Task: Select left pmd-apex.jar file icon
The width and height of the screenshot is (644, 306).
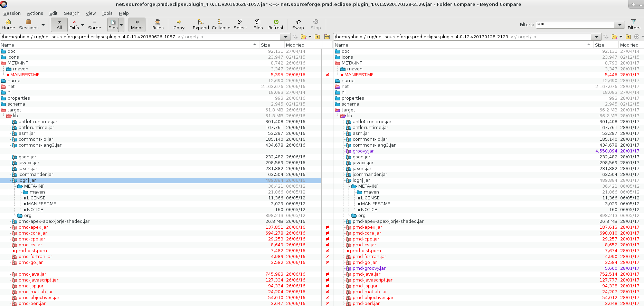Action: (x=15, y=227)
